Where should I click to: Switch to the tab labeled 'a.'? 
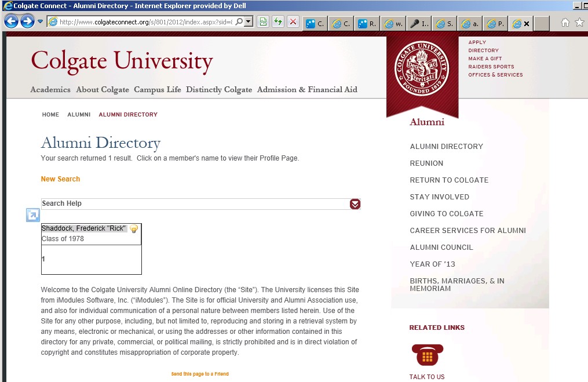[470, 23]
